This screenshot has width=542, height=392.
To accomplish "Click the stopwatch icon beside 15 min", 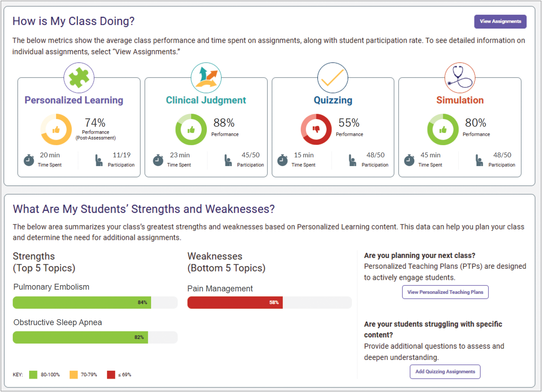I will pos(282,160).
